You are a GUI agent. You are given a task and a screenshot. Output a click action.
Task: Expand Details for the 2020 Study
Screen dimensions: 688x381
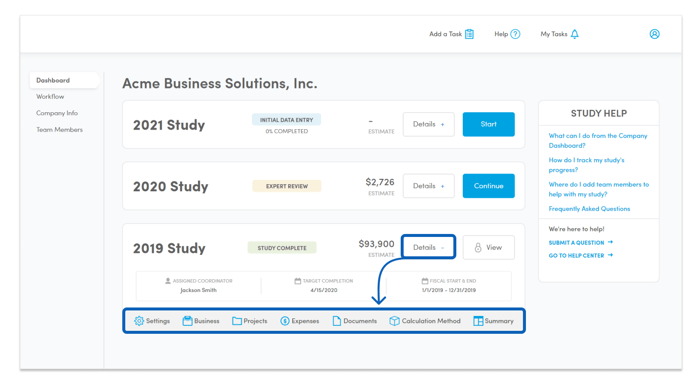pyautogui.click(x=429, y=186)
